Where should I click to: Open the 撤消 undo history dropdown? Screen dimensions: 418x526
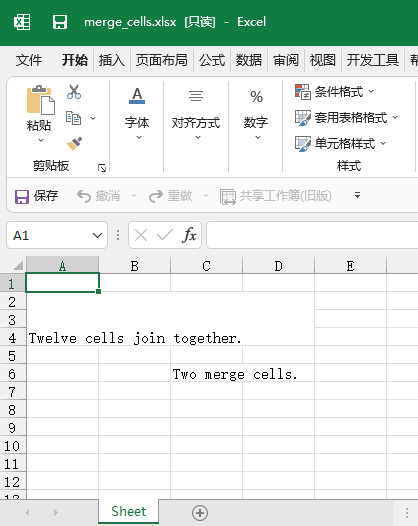click(134, 196)
